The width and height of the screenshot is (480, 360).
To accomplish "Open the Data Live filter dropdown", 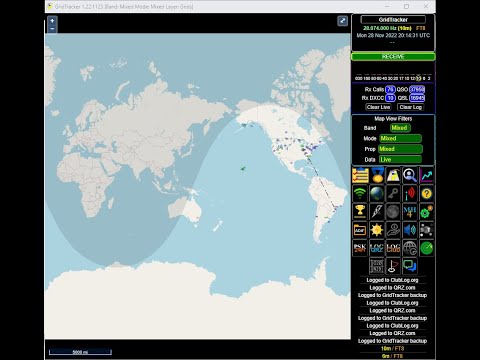I will pyautogui.click(x=400, y=159).
